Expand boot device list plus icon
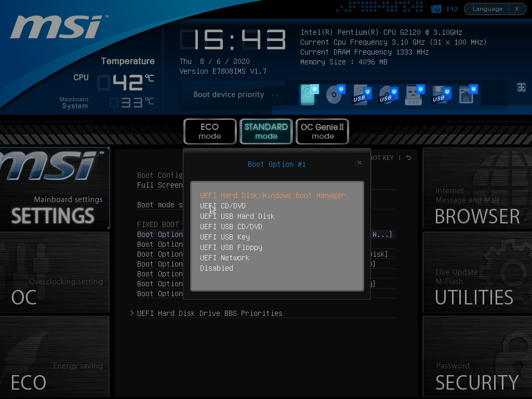This screenshot has width=532, height=399. point(522,87)
